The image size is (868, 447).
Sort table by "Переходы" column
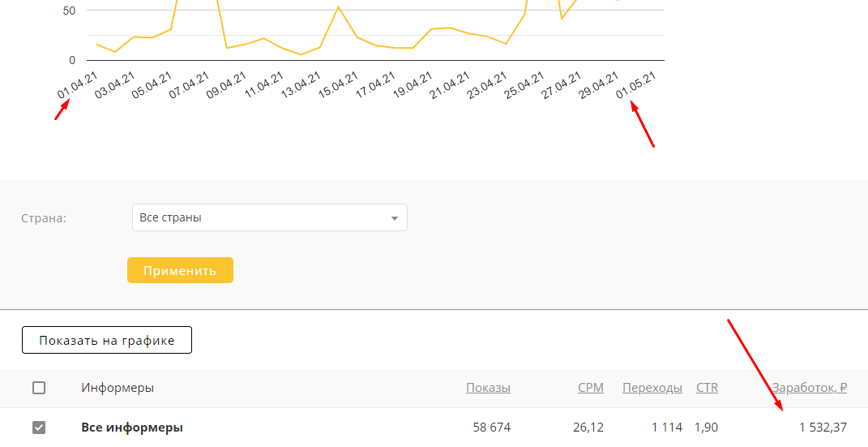coord(652,388)
